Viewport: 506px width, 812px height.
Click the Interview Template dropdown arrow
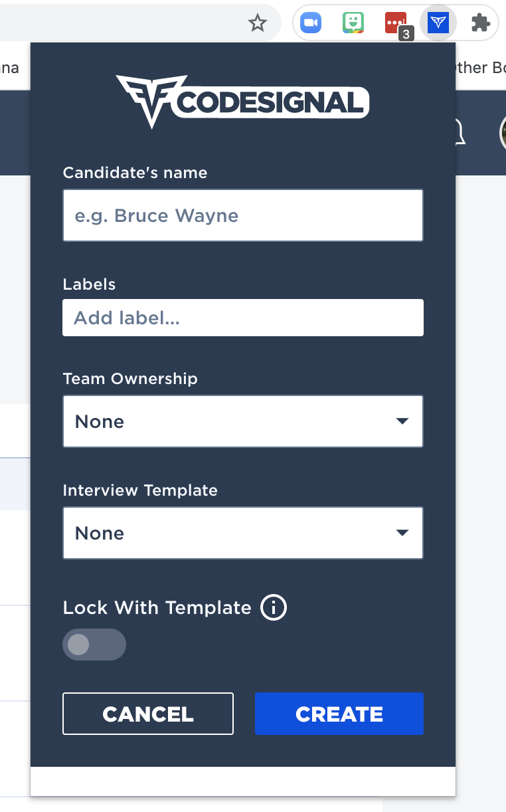tap(402, 533)
